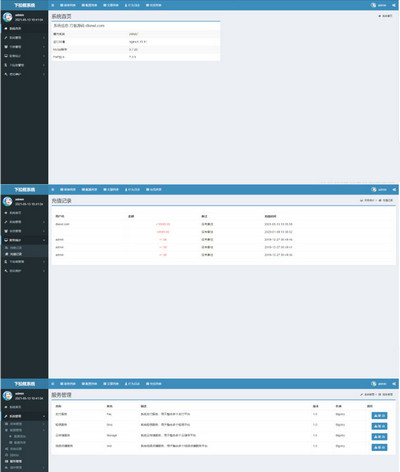Click admin avatar in 服务管理 page header
Viewport: 400px width, 472px height.
374,384
